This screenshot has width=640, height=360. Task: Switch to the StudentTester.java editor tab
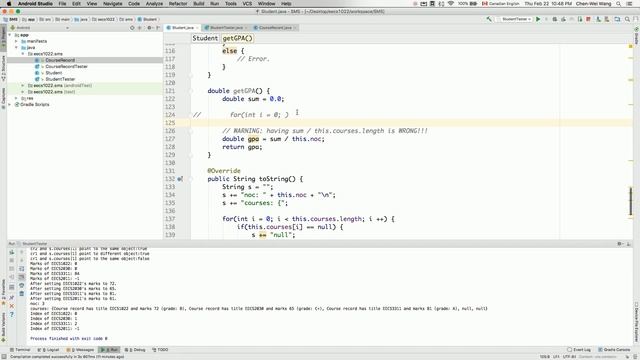click(226, 28)
